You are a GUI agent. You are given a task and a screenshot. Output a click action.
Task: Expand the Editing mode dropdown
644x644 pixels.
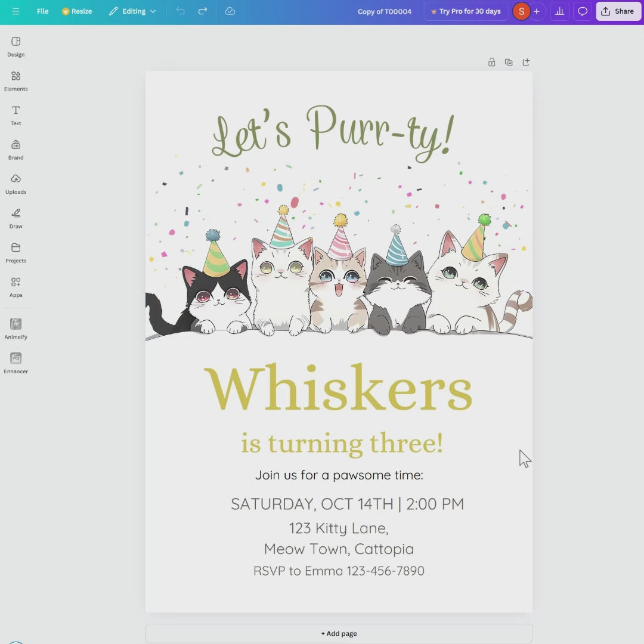coord(132,11)
